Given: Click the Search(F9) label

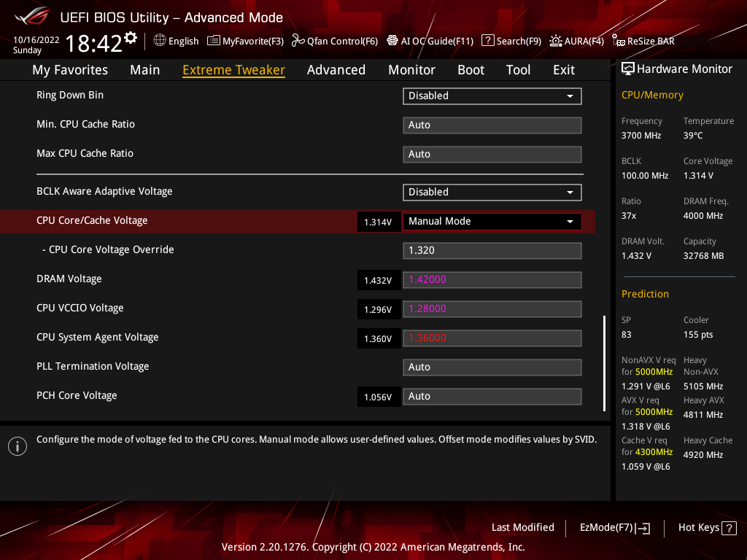Looking at the screenshot, I should (x=519, y=42).
